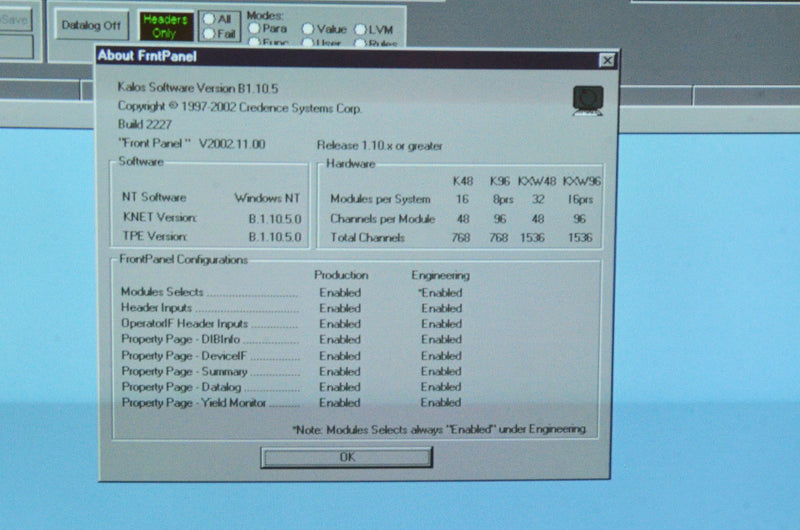Click the Property Page - Yield Monitor label
This screenshot has width=800, height=530.
point(194,403)
